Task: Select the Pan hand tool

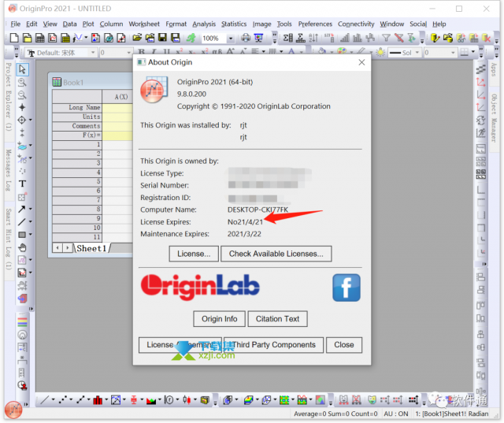Action: (x=22, y=247)
